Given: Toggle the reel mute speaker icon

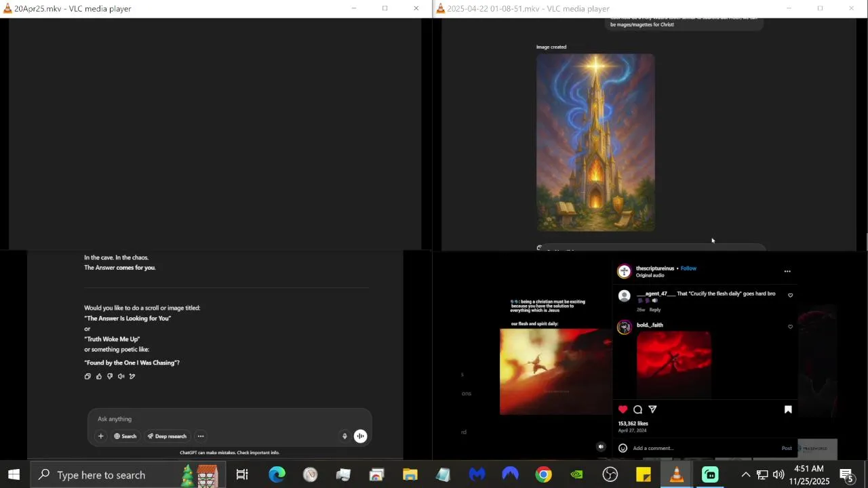Looking at the screenshot, I should (x=601, y=447).
